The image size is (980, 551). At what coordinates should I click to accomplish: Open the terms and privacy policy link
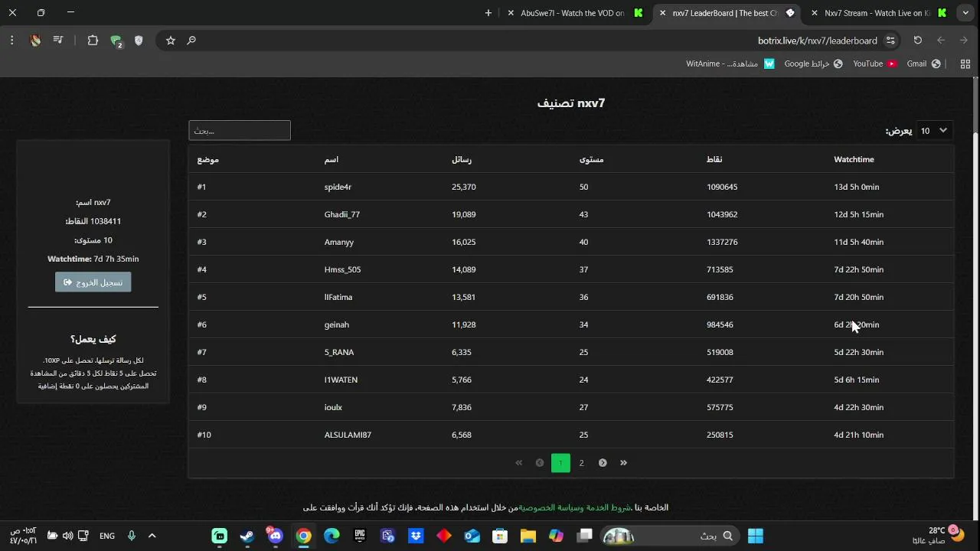(x=575, y=507)
